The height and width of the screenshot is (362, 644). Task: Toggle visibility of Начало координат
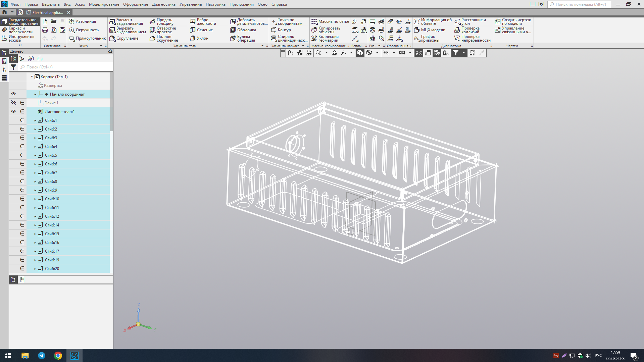click(x=13, y=94)
